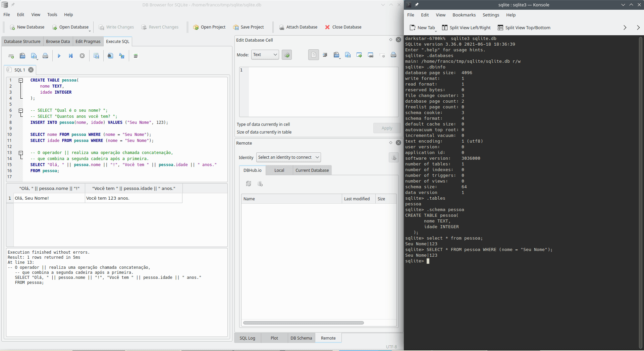Collapse the CREATE TABLE fold marker
Viewport: 644px width, 351px height.
(21, 80)
